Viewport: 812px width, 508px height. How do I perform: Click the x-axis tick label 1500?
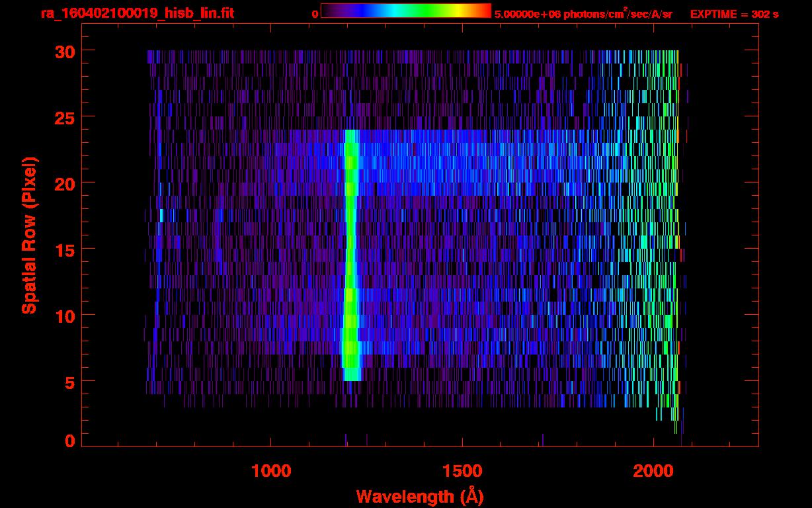tap(462, 471)
